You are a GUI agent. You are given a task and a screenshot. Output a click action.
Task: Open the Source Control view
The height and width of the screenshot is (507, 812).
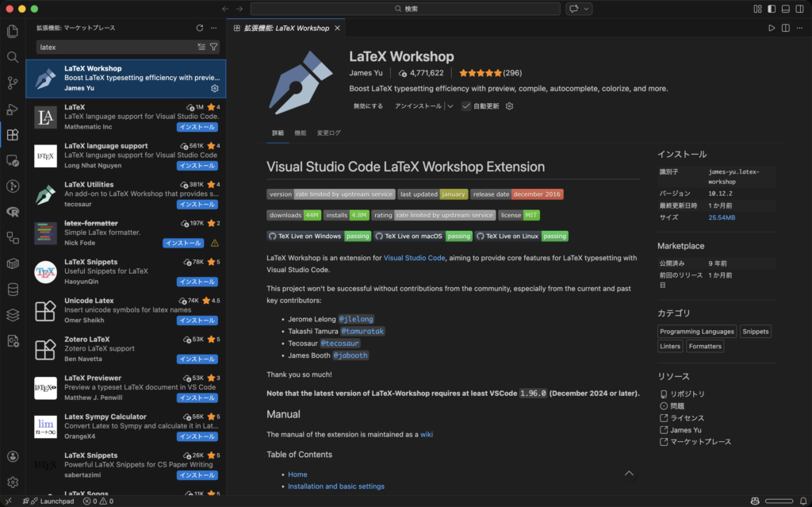[12, 83]
